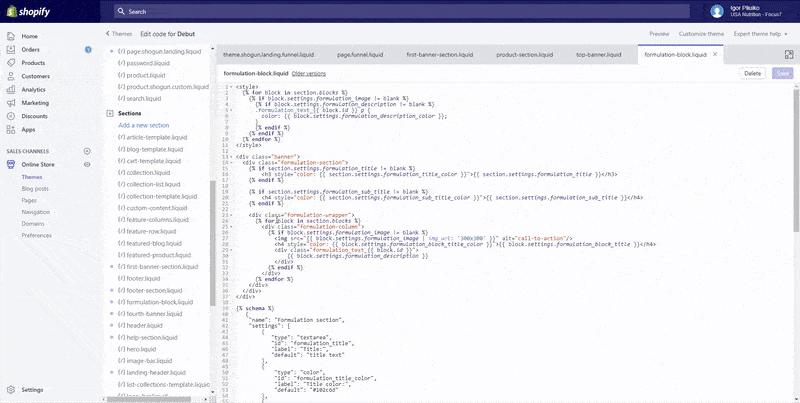Open page.shogun.landing.liquid file
The image size is (800, 403).
[x=159, y=52]
